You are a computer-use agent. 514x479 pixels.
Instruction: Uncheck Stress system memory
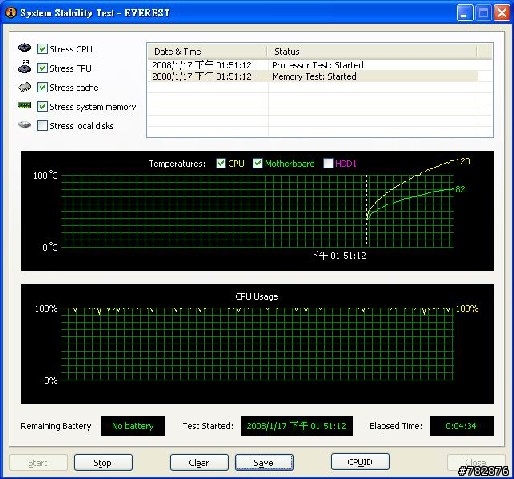point(42,106)
